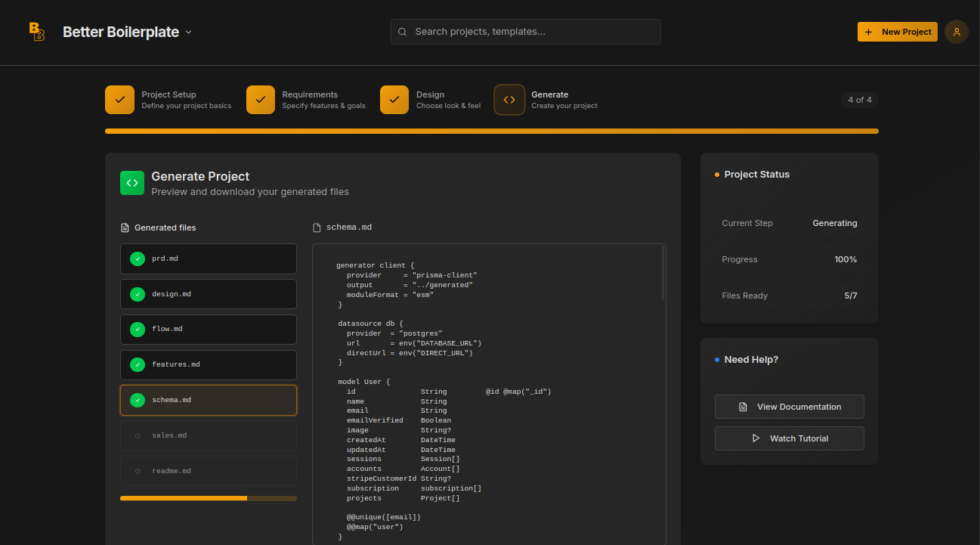Click the checkmark badge on Requirements step
Viewport: 980px width, 545px height.
click(x=260, y=99)
